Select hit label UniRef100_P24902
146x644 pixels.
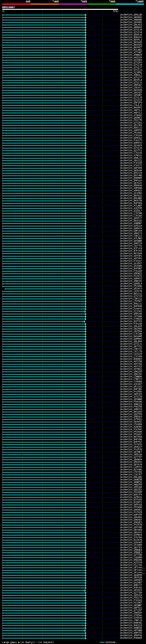(x=131, y=309)
